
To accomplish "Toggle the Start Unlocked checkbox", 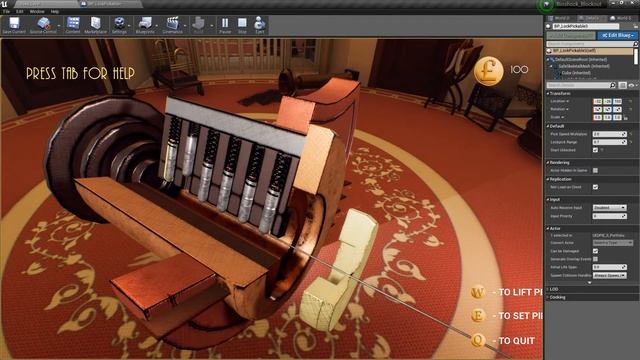I will tap(595, 150).
